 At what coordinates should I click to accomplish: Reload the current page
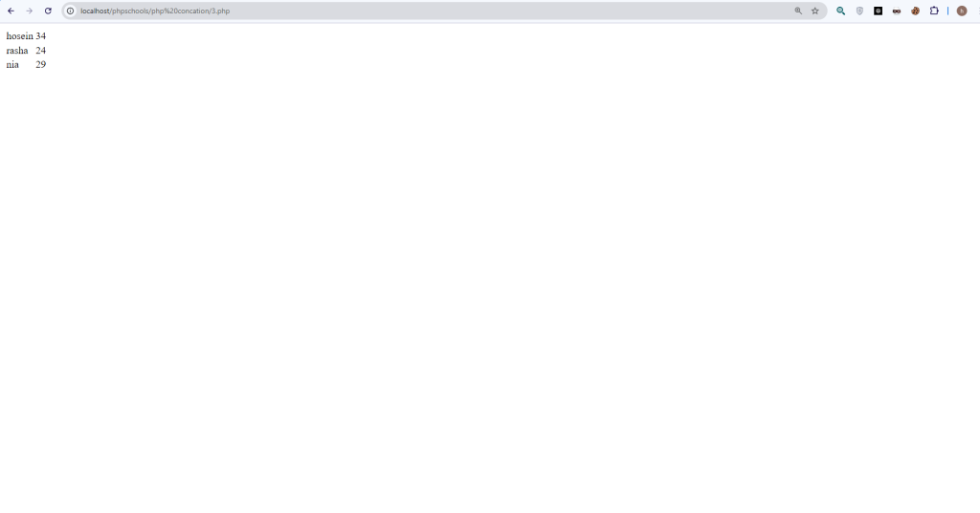(48, 11)
